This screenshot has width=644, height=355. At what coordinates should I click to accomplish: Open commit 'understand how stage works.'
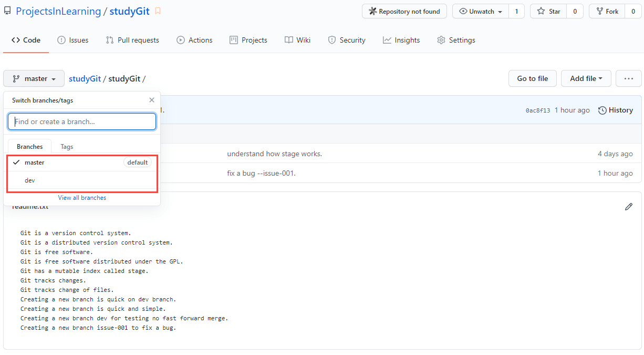click(274, 154)
